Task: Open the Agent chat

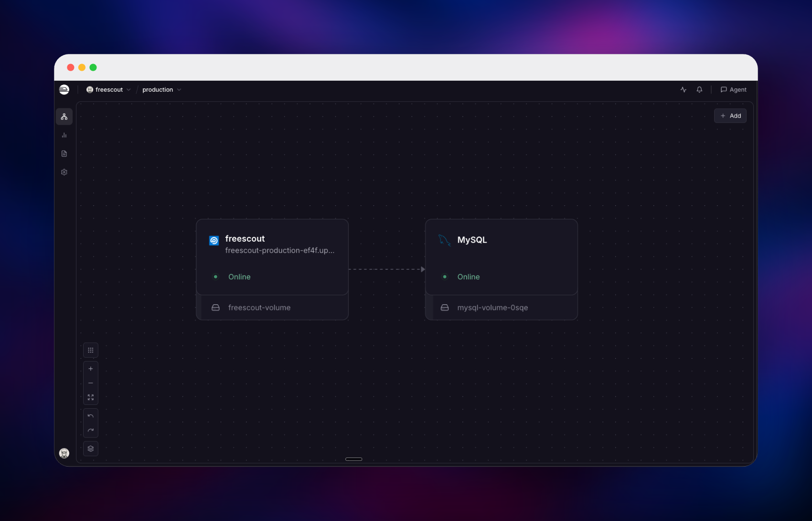Action: pyautogui.click(x=733, y=90)
